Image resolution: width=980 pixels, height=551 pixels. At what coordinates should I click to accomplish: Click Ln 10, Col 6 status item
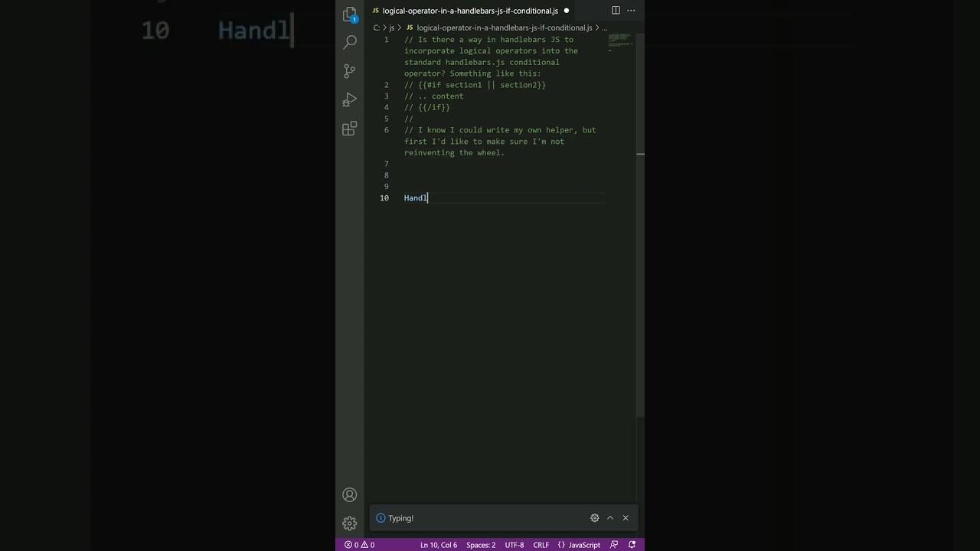(x=439, y=545)
